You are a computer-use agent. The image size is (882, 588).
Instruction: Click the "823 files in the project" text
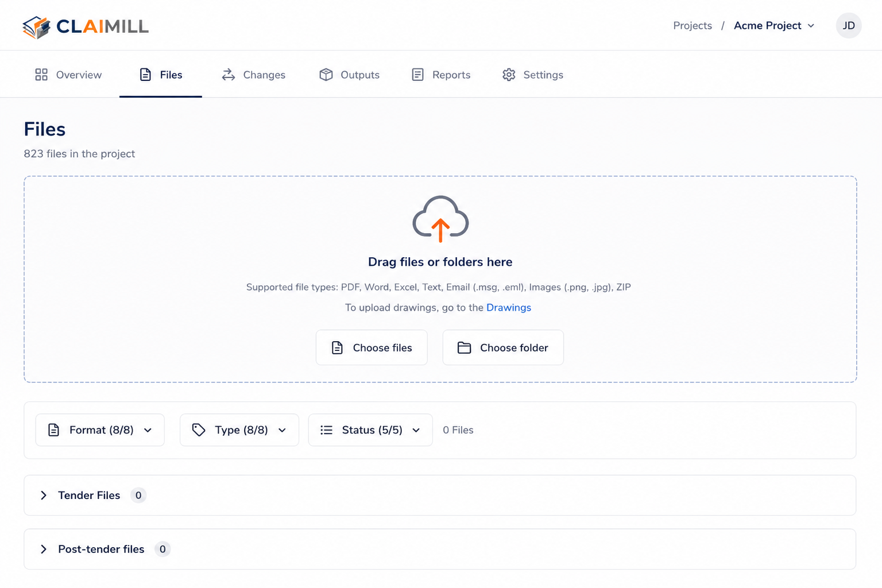[79, 154]
